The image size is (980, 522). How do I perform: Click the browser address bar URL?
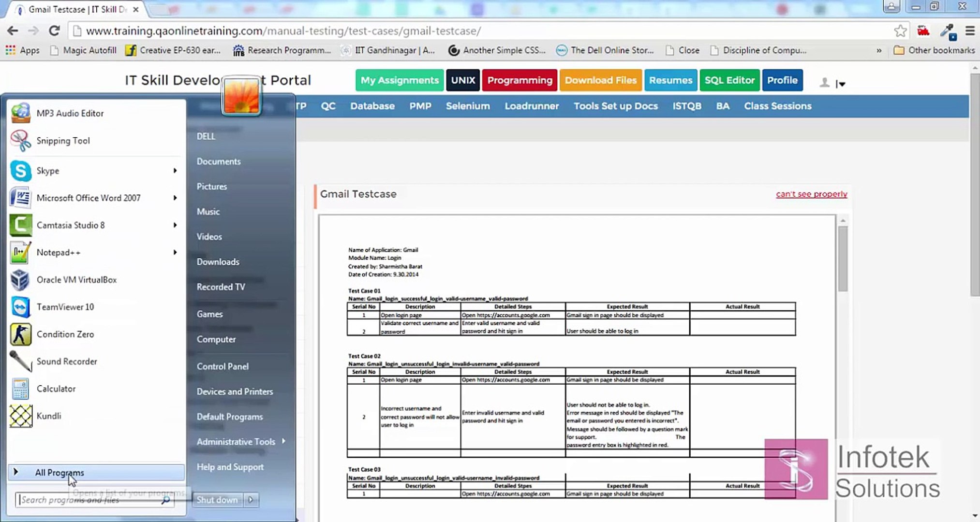tap(283, 31)
